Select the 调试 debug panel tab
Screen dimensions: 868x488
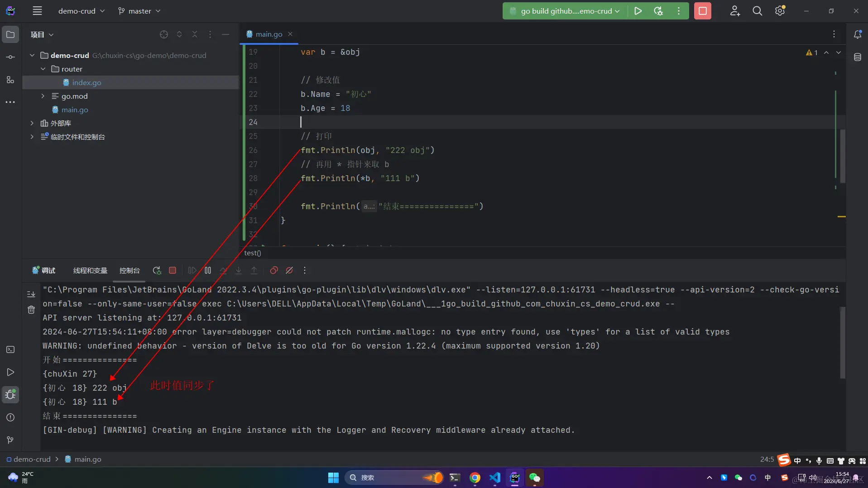44,270
